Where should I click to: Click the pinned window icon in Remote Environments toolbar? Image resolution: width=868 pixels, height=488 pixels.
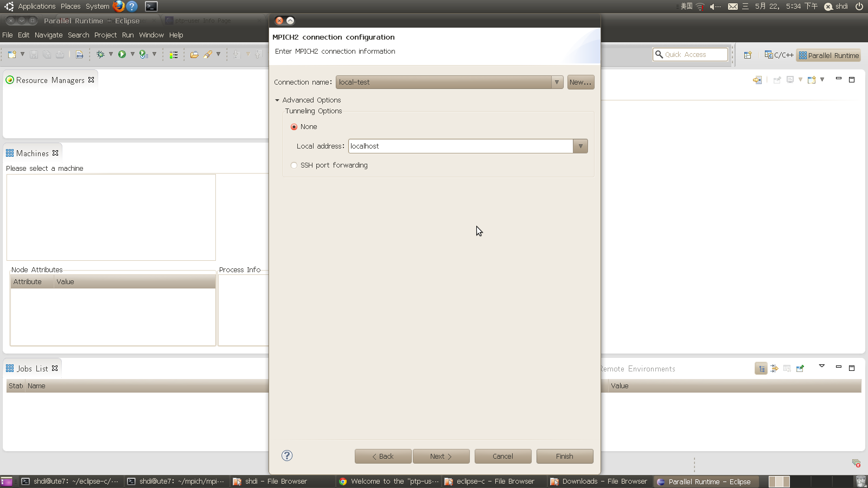(x=800, y=369)
